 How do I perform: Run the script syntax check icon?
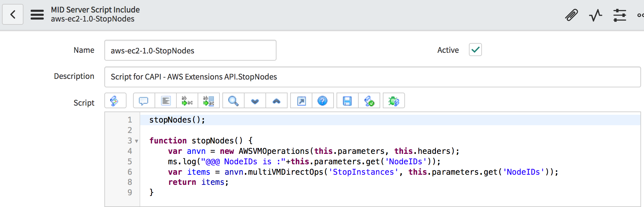pyautogui.click(x=369, y=101)
